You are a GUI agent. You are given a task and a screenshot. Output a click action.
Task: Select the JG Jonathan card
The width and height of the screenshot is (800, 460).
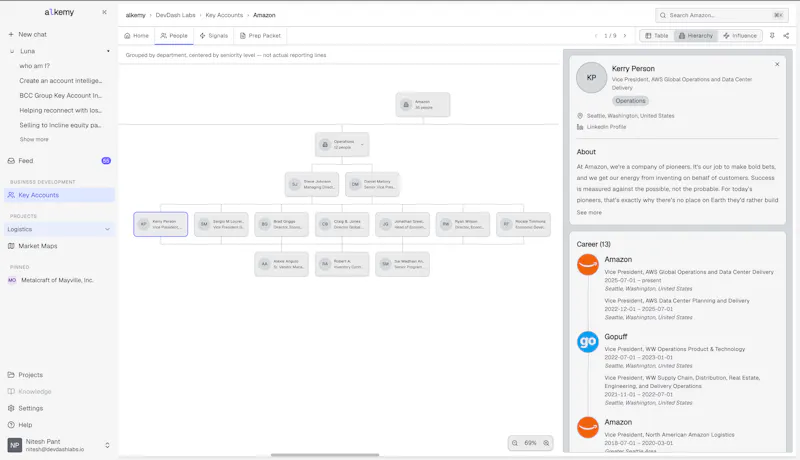[x=403, y=224]
